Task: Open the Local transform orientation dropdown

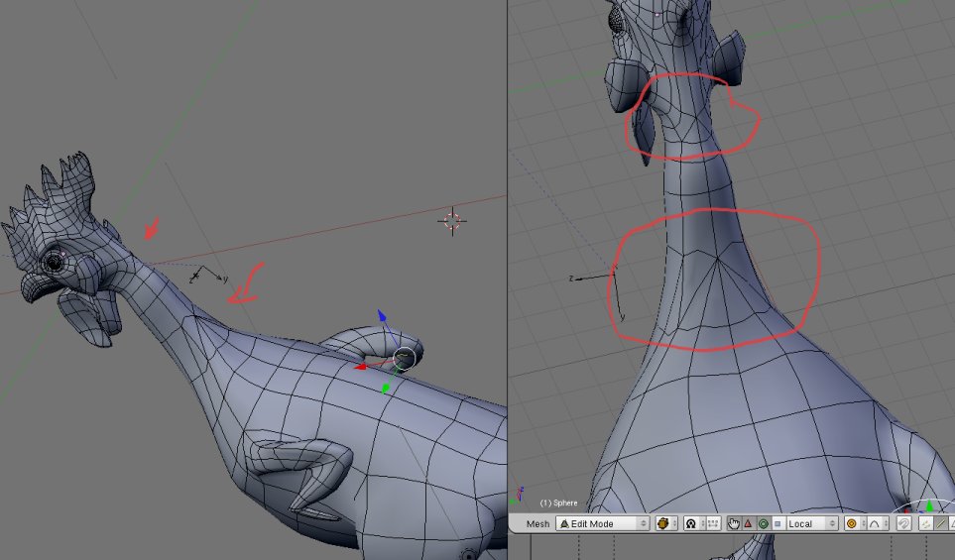Action: click(x=812, y=523)
